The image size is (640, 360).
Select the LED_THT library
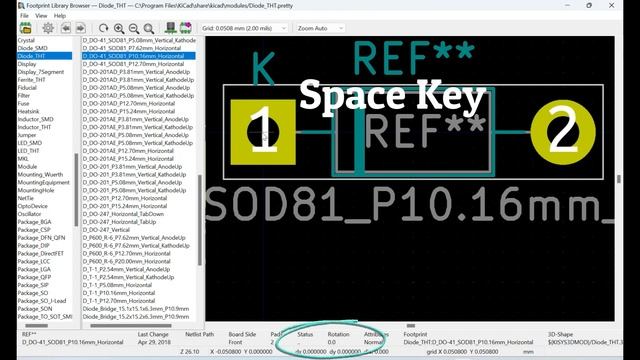29,151
